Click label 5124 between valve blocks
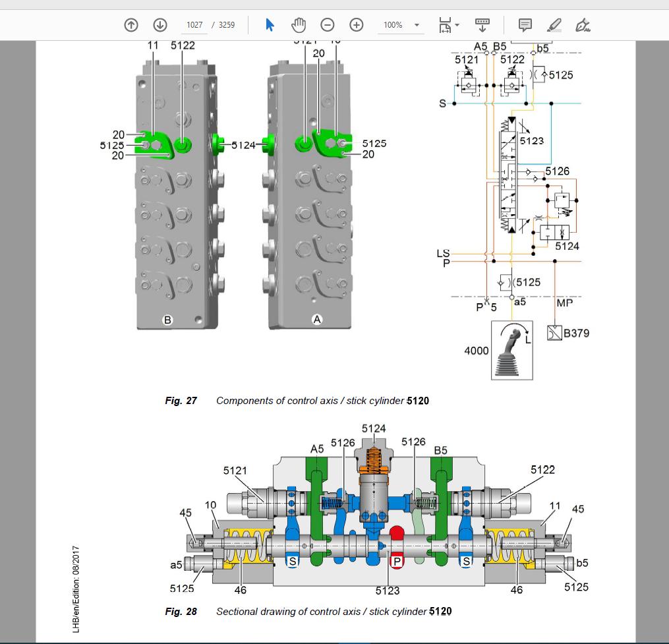669x644 pixels. [x=243, y=145]
